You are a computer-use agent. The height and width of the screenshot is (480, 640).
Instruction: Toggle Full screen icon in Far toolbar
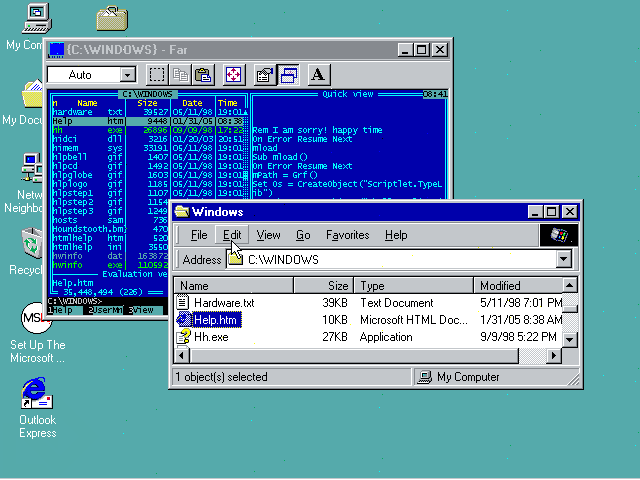coord(233,75)
